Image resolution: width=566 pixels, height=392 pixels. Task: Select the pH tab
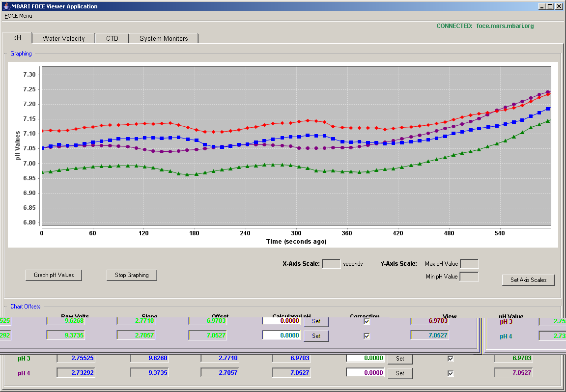(17, 38)
